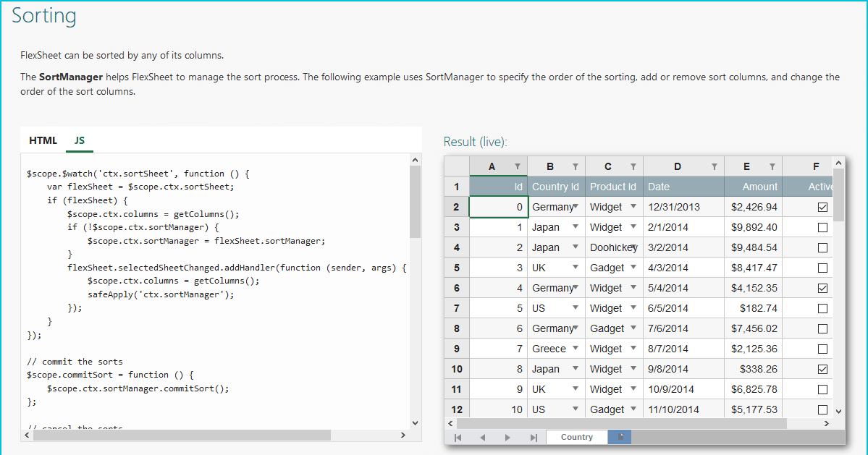
Task: Click the filter icon in column A header
Action: 518,166
